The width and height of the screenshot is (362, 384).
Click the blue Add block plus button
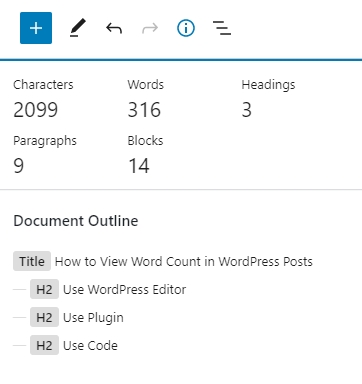tap(36, 28)
